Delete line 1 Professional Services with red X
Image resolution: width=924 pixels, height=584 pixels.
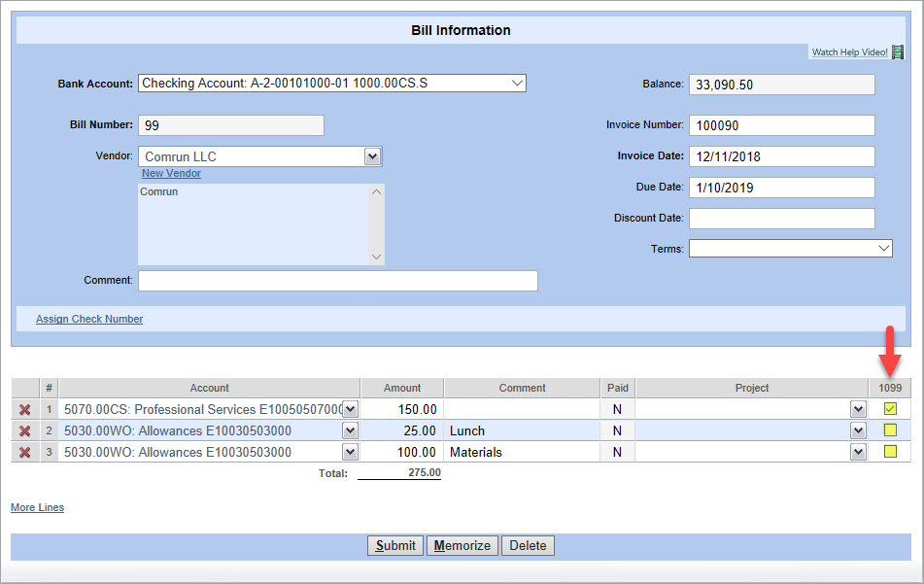point(24,409)
